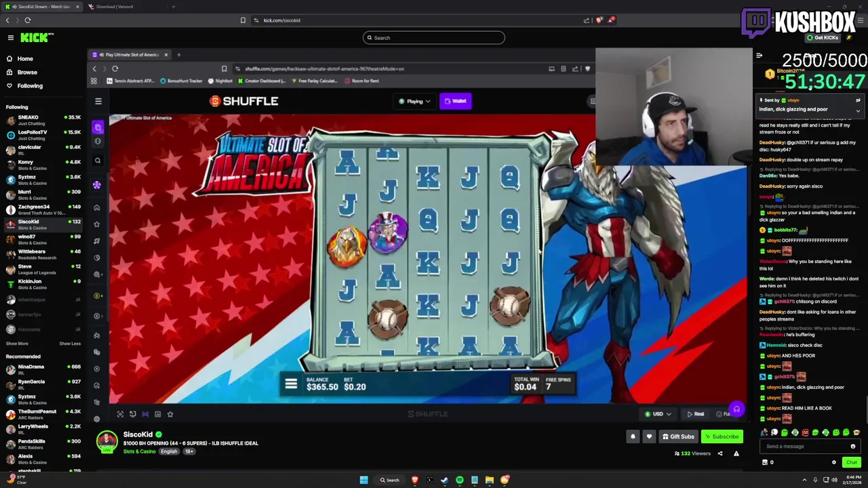Screen dimensions: 868x488
Task: Reload the Shuffle page in stream
Action: click(x=115, y=68)
